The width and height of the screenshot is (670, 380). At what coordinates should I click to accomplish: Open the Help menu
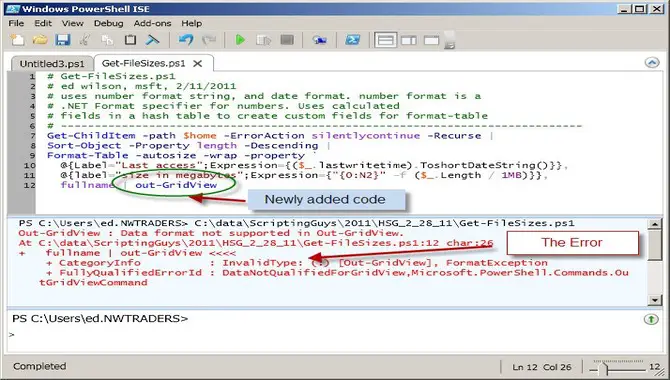[x=191, y=23]
